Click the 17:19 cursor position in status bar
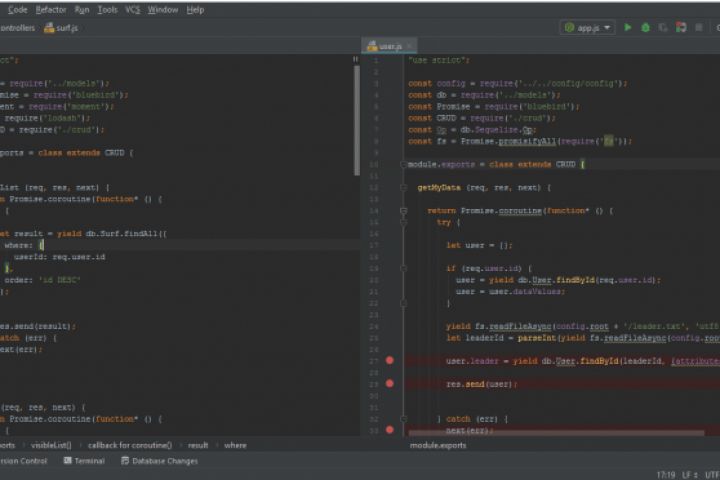Viewport: 720px width, 480px height. (666, 474)
